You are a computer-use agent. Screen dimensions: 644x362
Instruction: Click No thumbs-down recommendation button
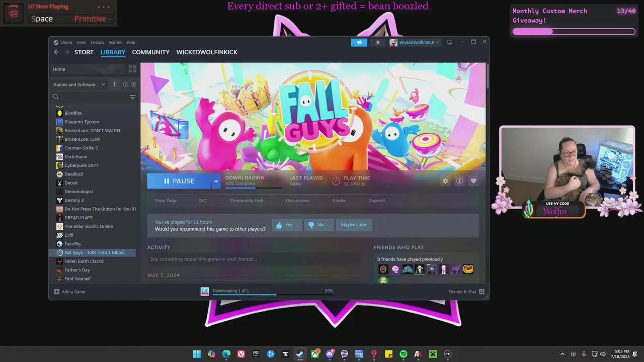(319, 225)
